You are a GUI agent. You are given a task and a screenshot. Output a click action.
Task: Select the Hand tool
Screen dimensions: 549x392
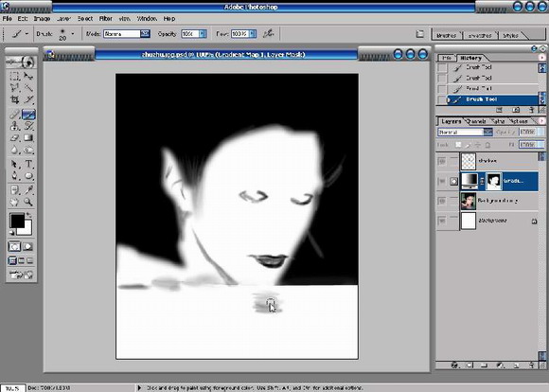15,202
